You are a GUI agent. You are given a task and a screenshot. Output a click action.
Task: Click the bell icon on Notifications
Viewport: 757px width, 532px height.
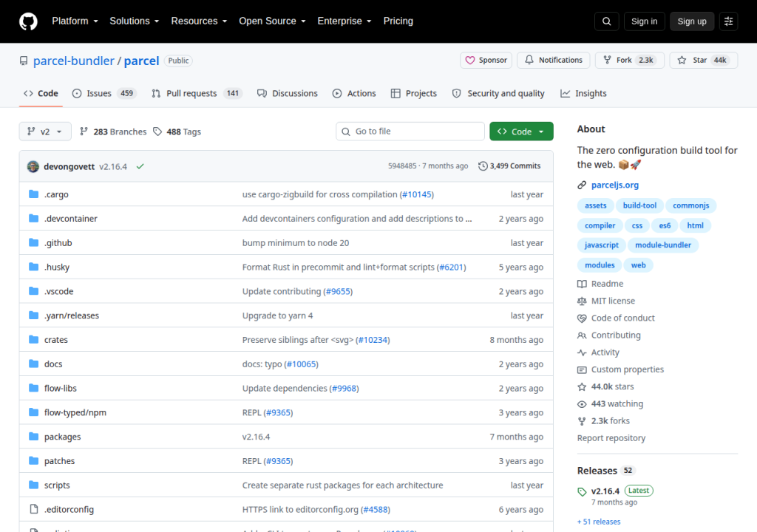tap(529, 60)
